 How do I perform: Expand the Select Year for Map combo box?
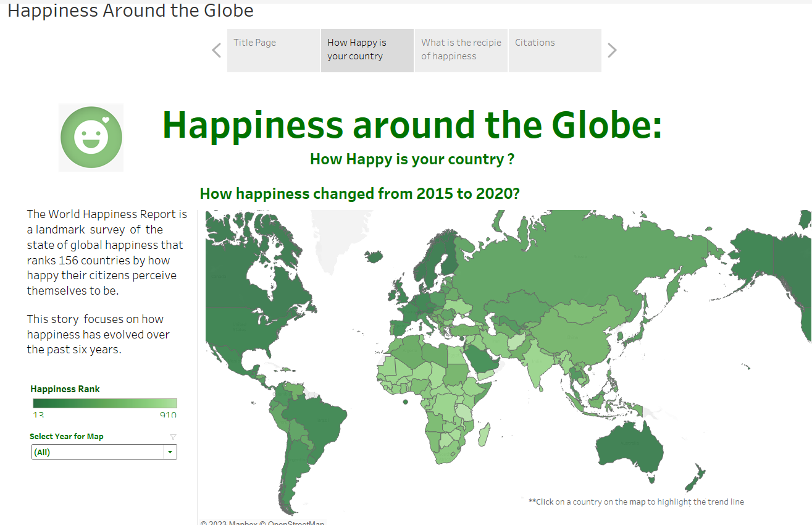tap(170, 451)
